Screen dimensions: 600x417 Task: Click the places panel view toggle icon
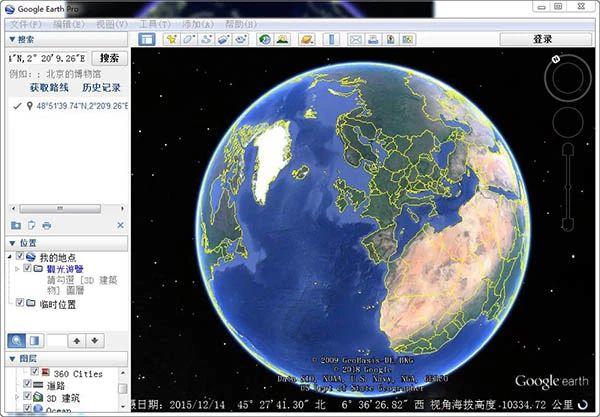[x=34, y=340]
